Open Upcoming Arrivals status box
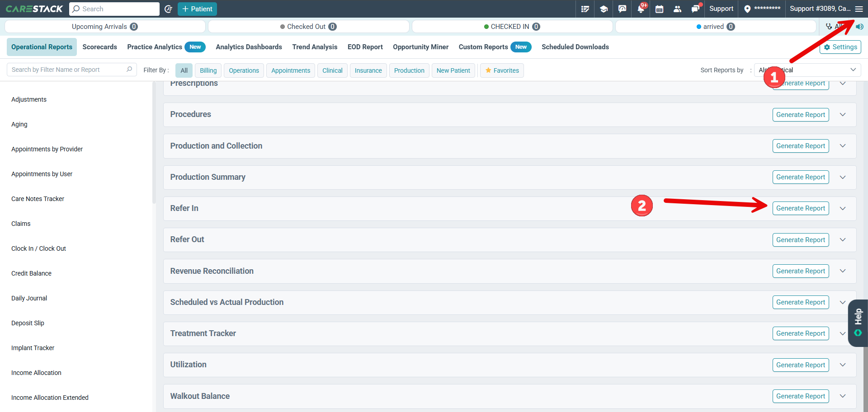This screenshot has width=868, height=412. pos(105,27)
